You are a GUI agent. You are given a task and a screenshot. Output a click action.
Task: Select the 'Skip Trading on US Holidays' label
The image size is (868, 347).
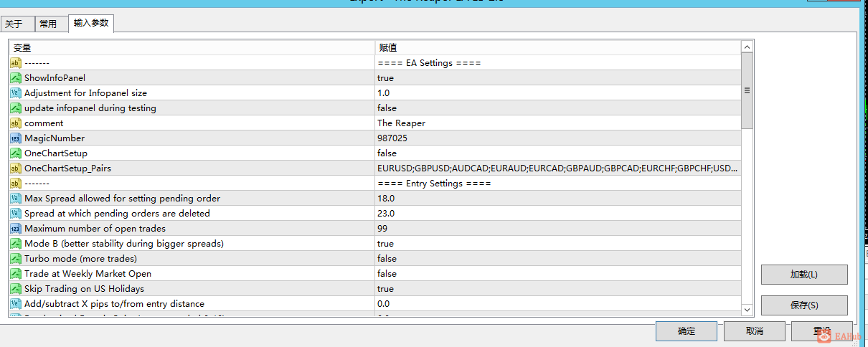[x=84, y=288]
